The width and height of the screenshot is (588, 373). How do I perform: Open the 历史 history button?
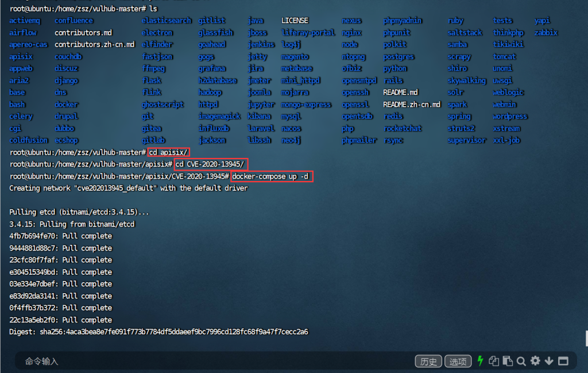pyautogui.click(x=428, y=362)
